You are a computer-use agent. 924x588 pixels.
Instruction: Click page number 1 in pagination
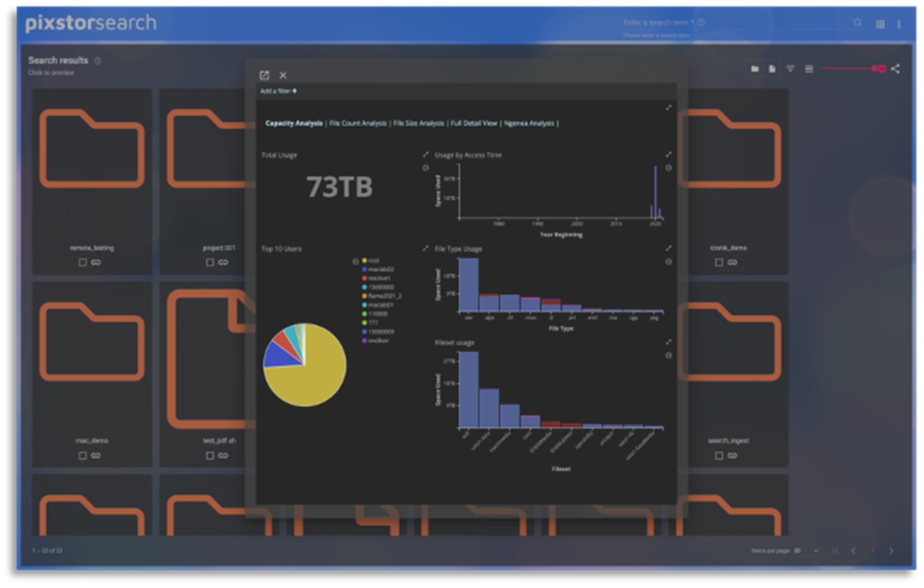pos(872,551)
